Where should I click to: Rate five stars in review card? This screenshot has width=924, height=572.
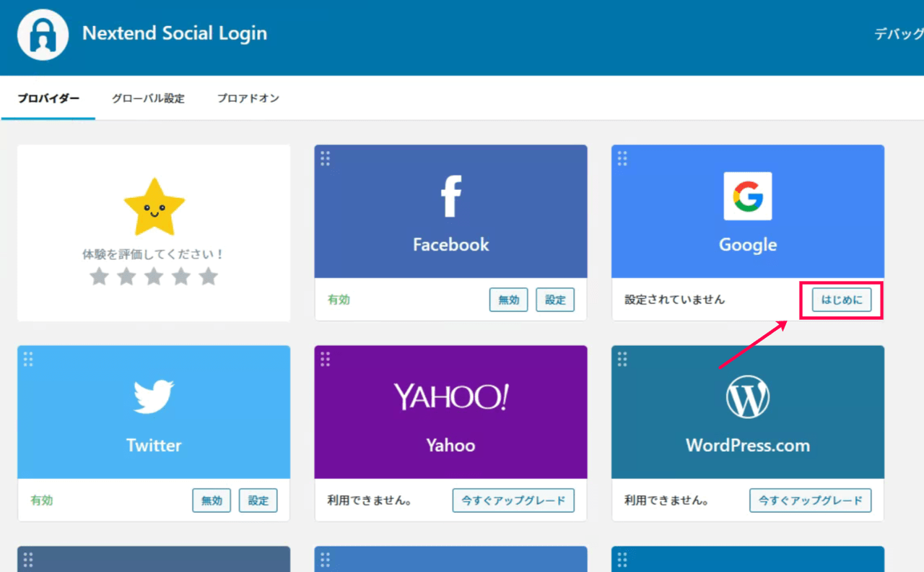pos(209,277)
